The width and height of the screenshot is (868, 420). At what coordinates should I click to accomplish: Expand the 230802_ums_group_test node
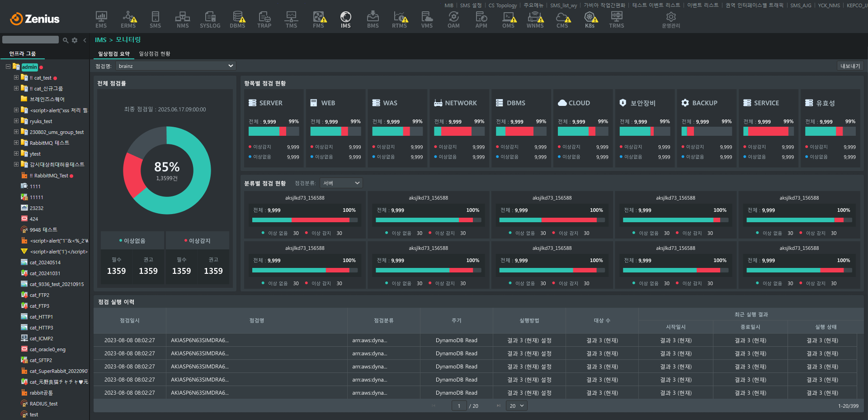click(x=16, y=132)
